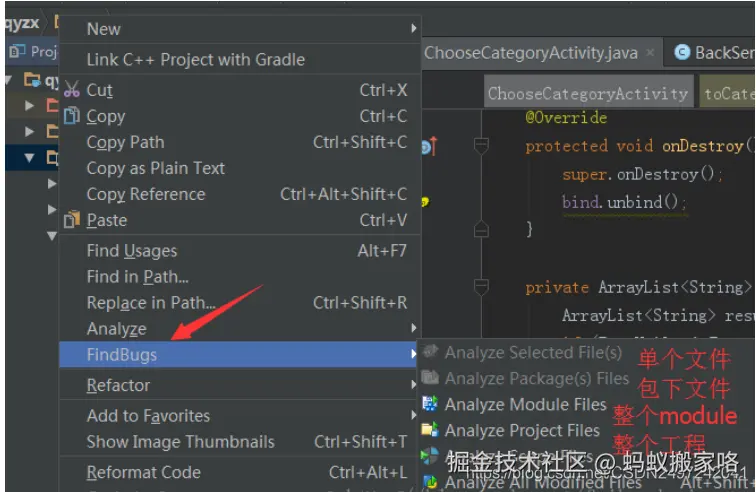Click the Analyze Selected File(s) icon
The image size is (756, 492).
430,353
